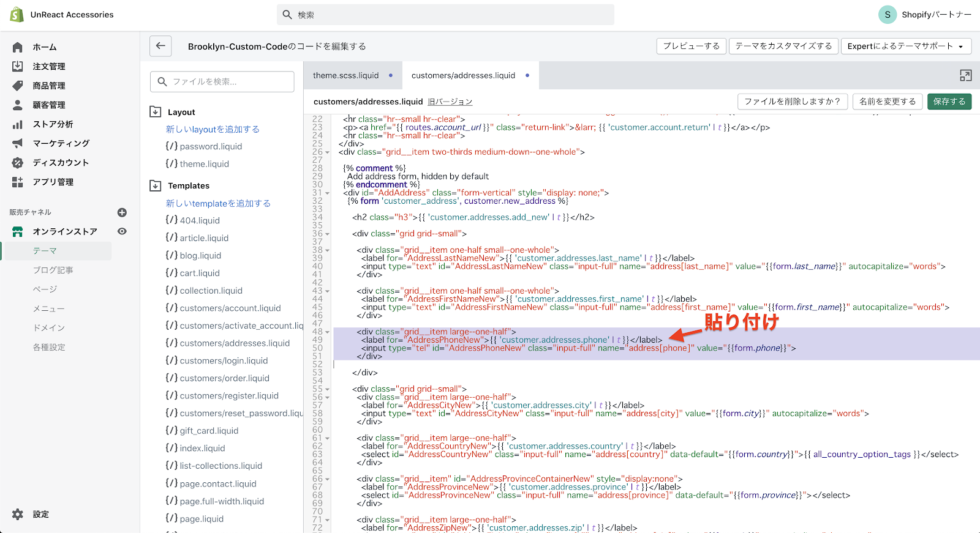980x533 pixels.
Task: Collapse code fold arrow at line 31
Action: [x=328, y=193]
